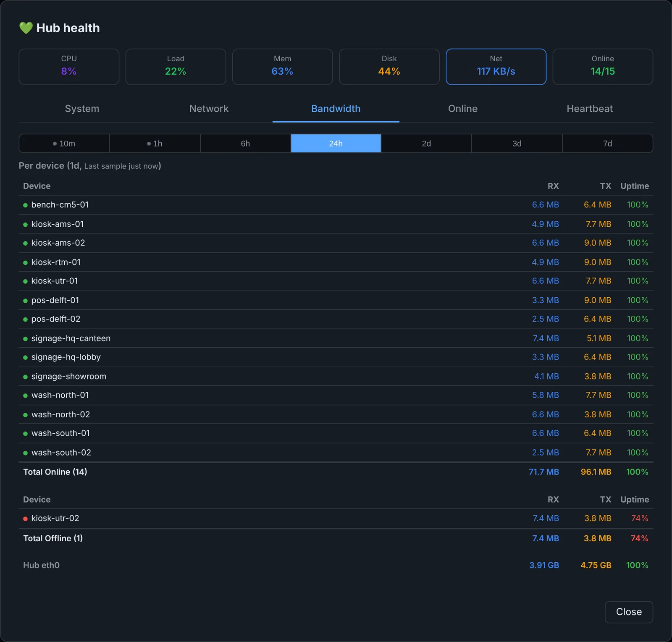Open the CPU 8% stat card
This screenshot has height=642, width=672.
pos(69,67)
